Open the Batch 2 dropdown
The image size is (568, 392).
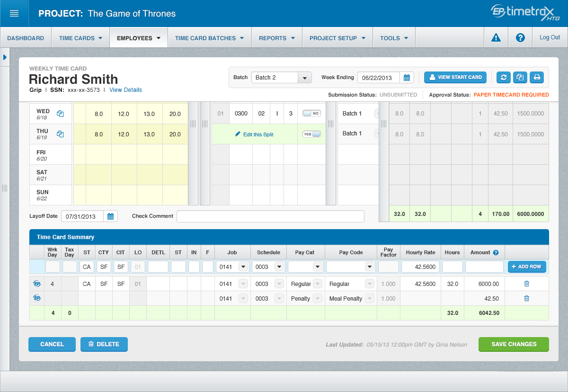pyautogui.click(x=304, y=78)
